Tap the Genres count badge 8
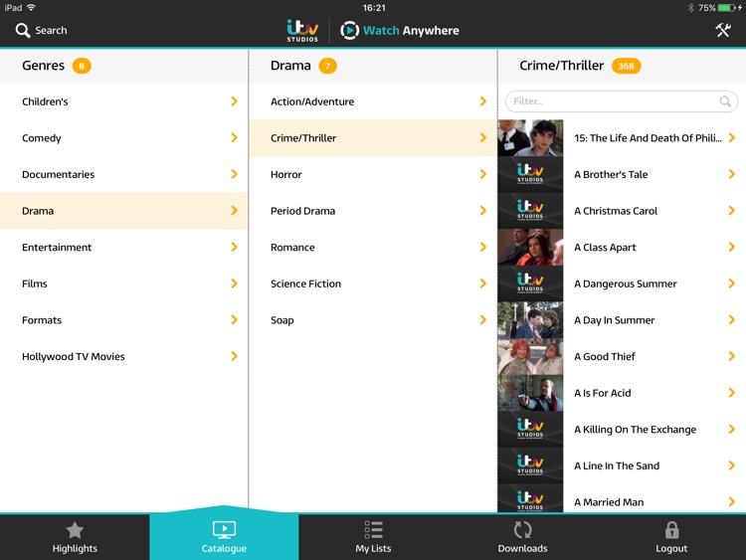The image size is (746, 560). click(82, 66)
